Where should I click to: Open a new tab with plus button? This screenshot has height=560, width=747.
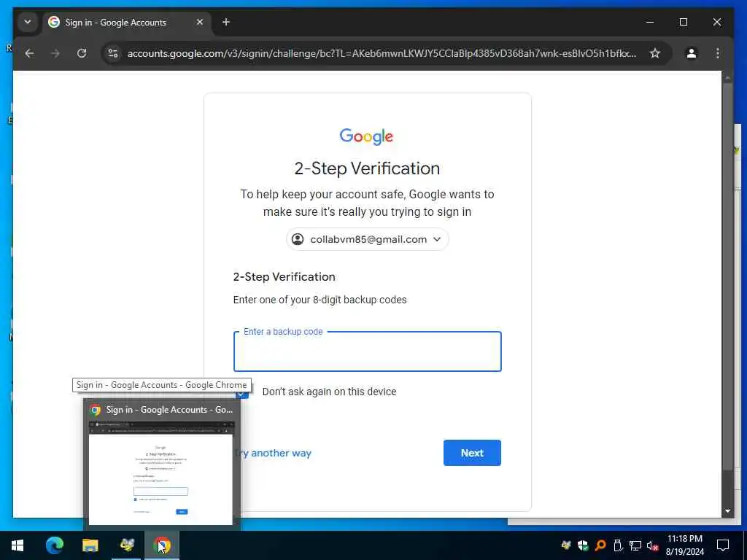coord(226,23)
